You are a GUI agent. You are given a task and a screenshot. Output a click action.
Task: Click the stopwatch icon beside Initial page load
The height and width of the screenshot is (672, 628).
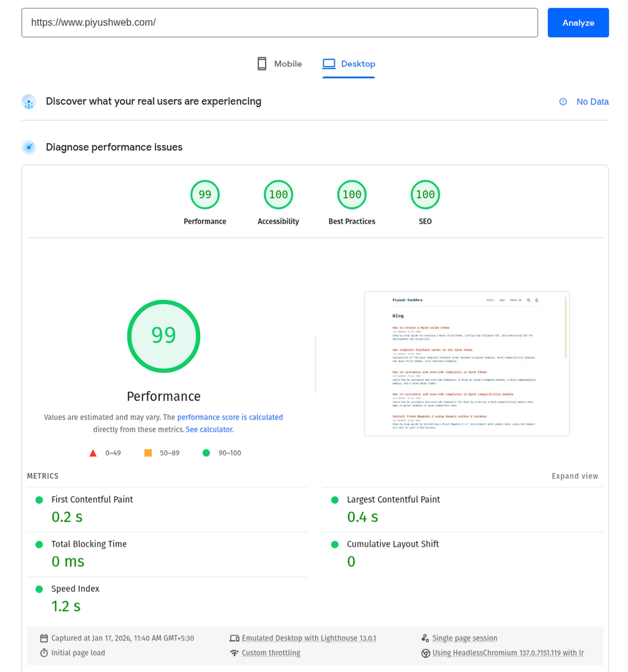pyautogui.click(x=44, y=653)
